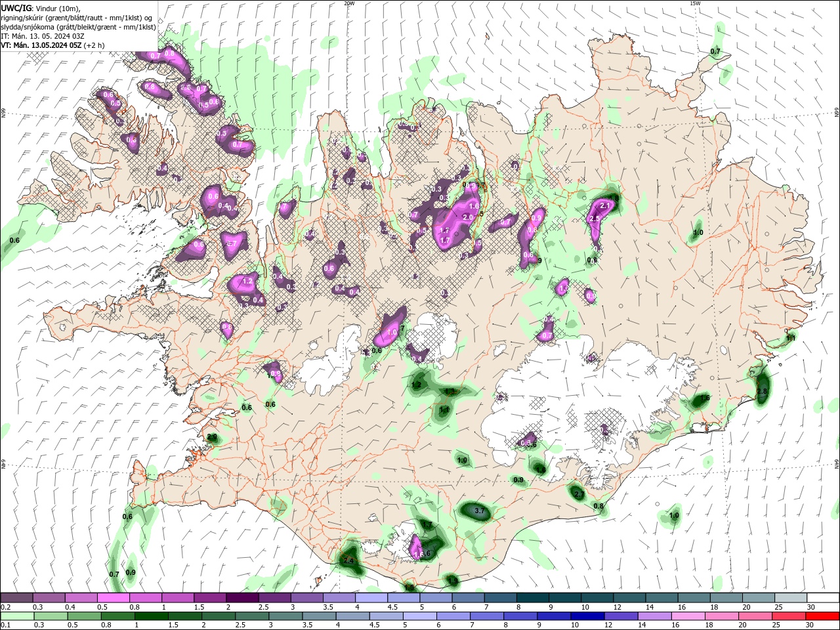Click the dark green swatch after 1 in lower row
The image size is (840, 630).
(151, 616)
